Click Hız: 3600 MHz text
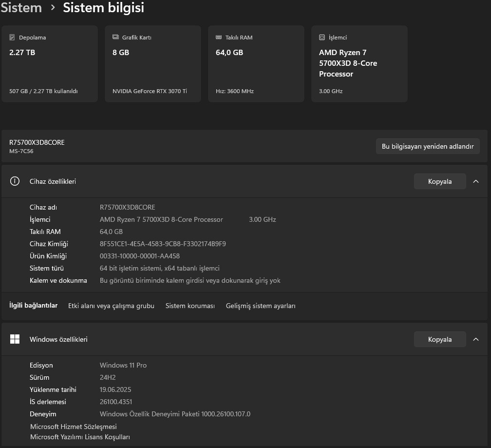This screenshot has width=491, height=448. click(x=235, y=91)
